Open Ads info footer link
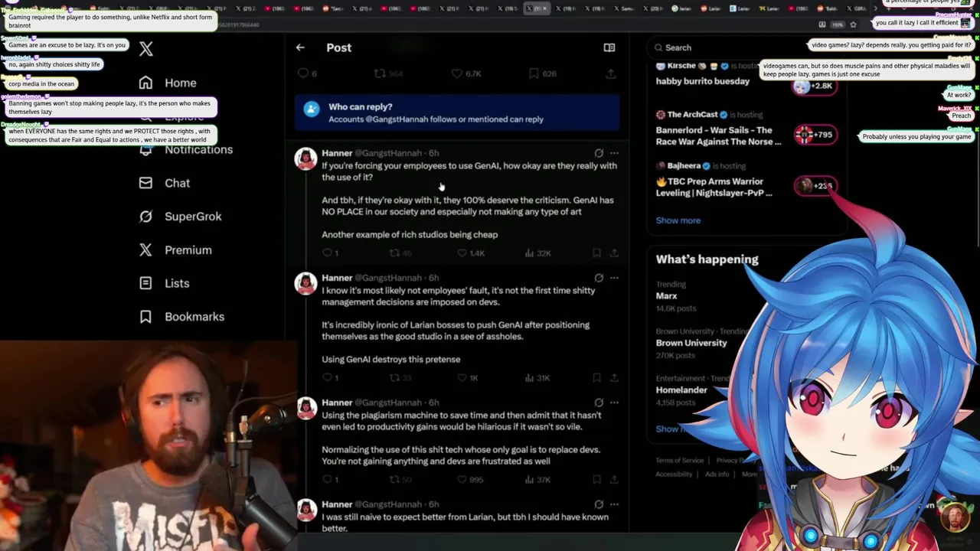Image resolution: width=980 pixels, height=551 pixels. 717,474
